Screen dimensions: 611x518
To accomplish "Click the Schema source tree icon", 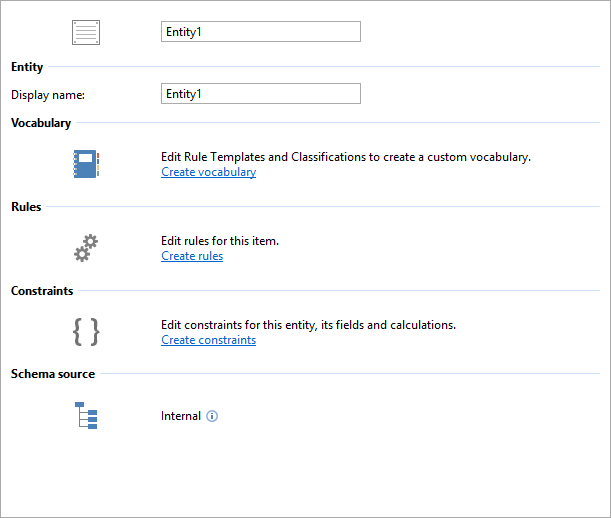I will (x=87, y=415).
